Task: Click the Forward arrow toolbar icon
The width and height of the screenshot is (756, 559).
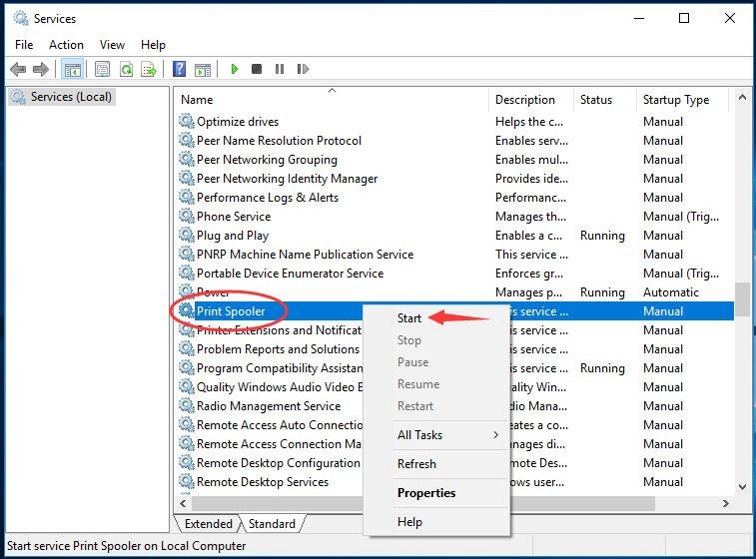Action: click(41, 69)
